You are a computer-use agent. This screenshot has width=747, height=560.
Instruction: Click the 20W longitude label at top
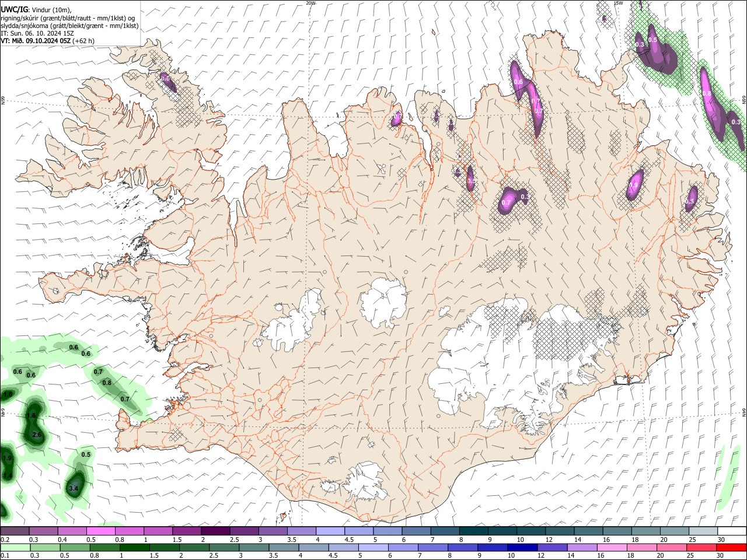[310, 3]
